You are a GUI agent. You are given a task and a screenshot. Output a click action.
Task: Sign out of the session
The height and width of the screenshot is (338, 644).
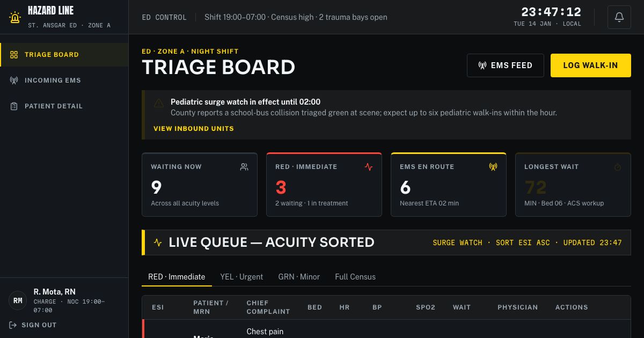(x=33, y=325)
